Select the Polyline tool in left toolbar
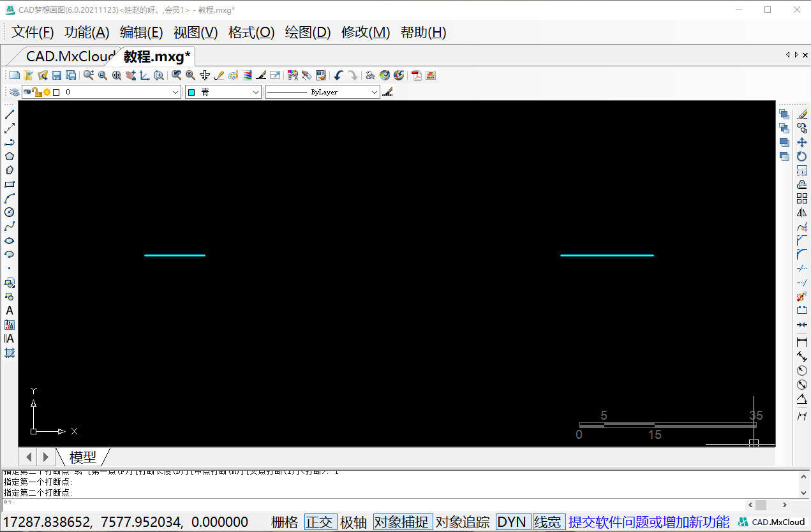The width and height of the screenshot is (811, 532). point(10,142)
